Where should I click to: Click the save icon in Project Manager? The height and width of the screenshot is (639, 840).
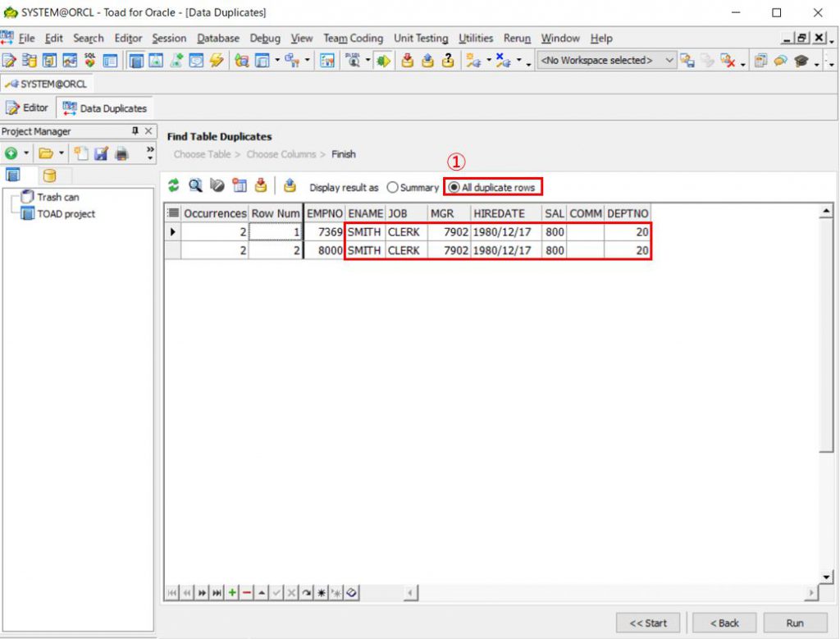[x=101, y=153]
